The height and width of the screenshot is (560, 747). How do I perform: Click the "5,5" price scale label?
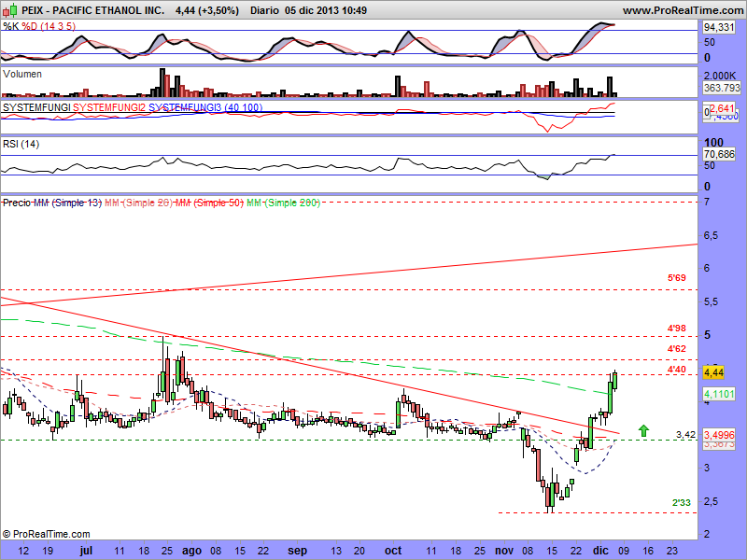[x=710, y=302]
